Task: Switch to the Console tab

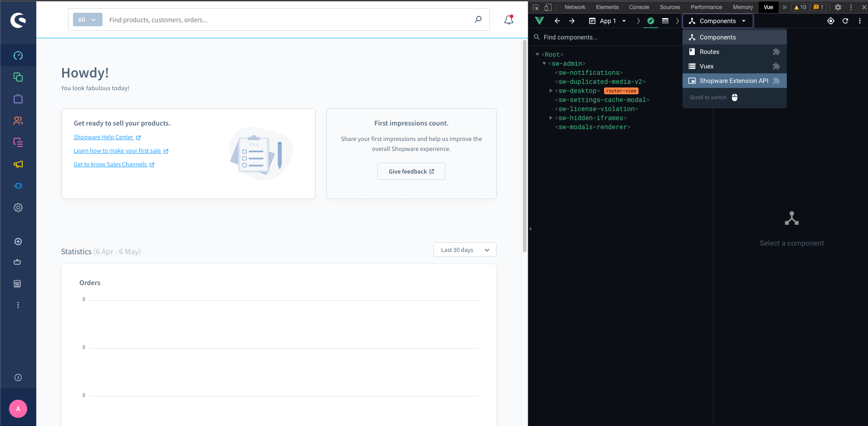Action: 639,7
